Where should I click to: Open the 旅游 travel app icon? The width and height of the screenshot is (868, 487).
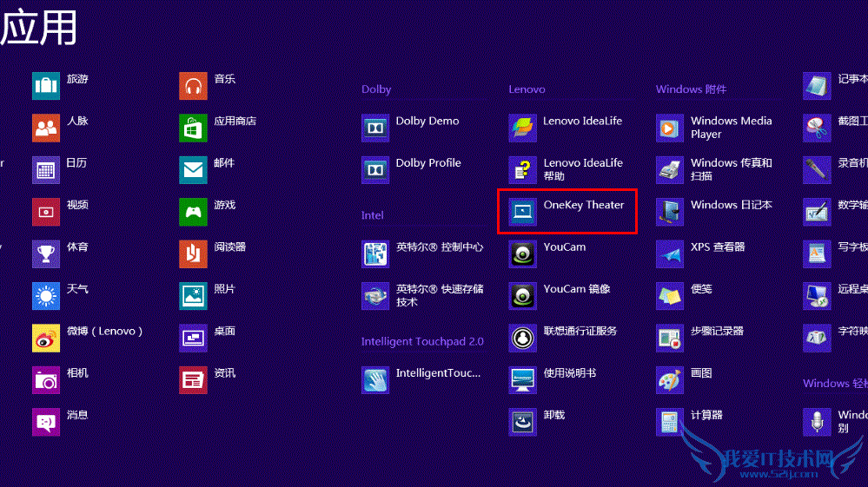click(46, 86)
